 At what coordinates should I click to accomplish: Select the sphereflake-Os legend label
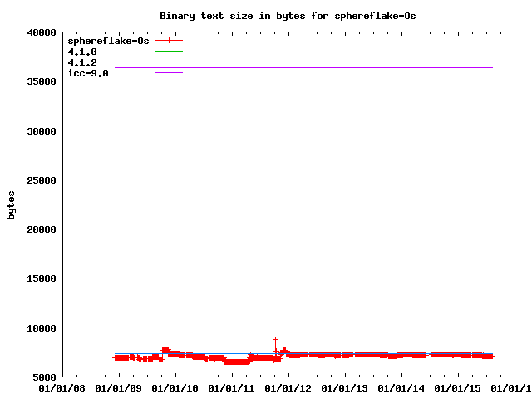(x=108, y=40)
